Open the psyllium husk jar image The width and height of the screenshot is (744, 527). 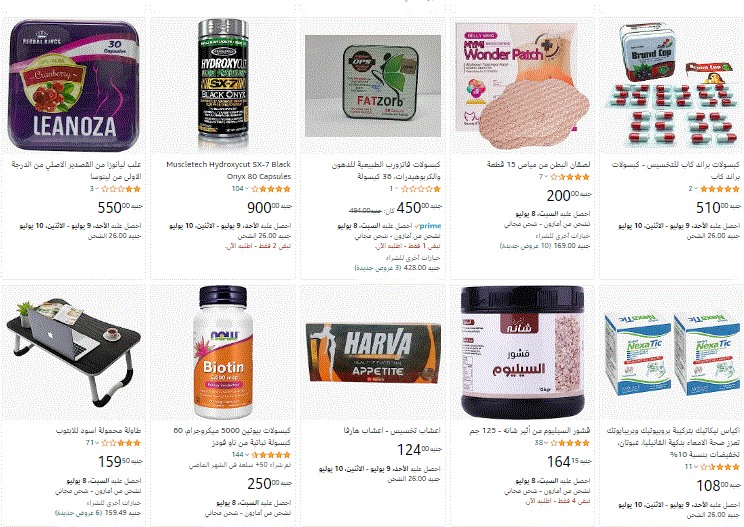click(x=522, y=352)
